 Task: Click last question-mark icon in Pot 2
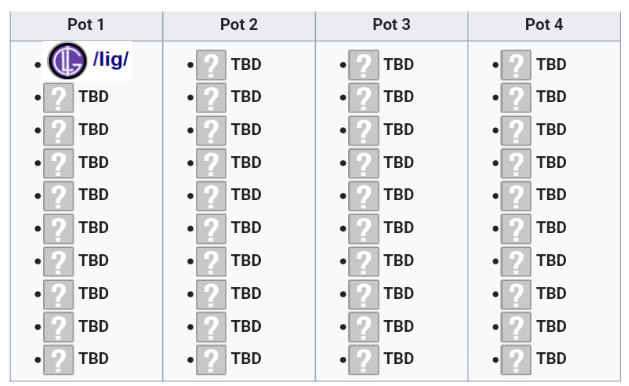tap(211, 360)
